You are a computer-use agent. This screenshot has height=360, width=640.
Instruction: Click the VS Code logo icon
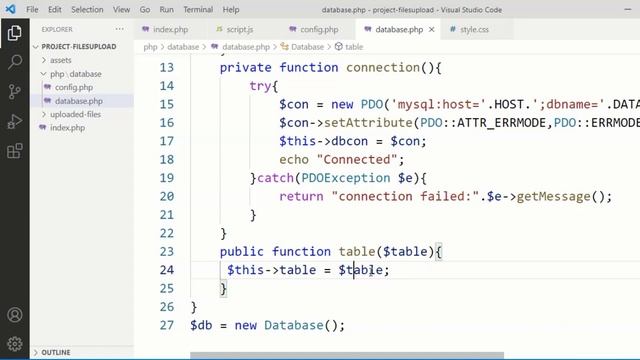pos(11,9)
